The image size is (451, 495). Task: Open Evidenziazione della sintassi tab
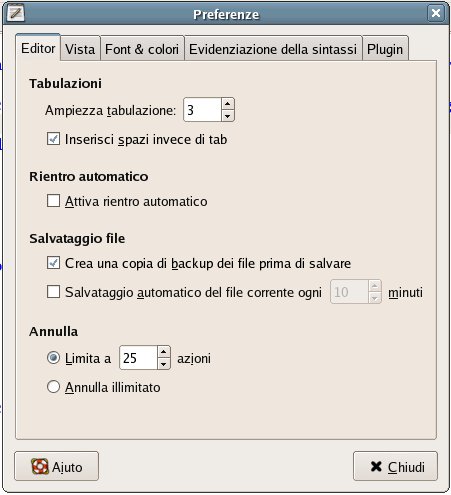(273, 49)
